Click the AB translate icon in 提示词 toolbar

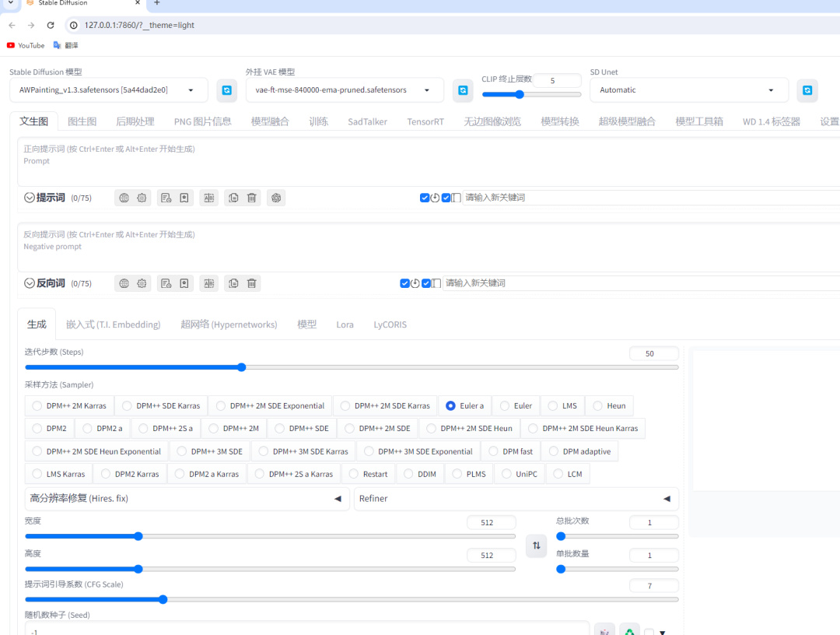click(x=209, y=198)
